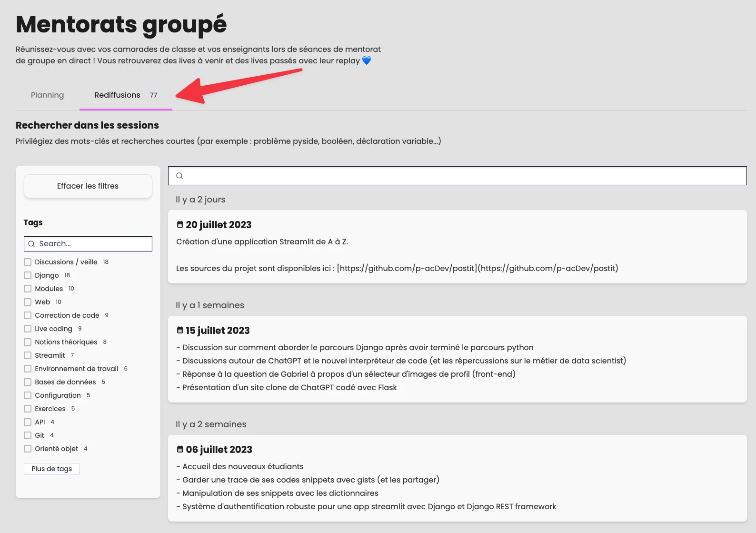The width and height of the screenshot is (756, 533).
Task: Check the Orienté objet tag
Action: pos(28,449)
